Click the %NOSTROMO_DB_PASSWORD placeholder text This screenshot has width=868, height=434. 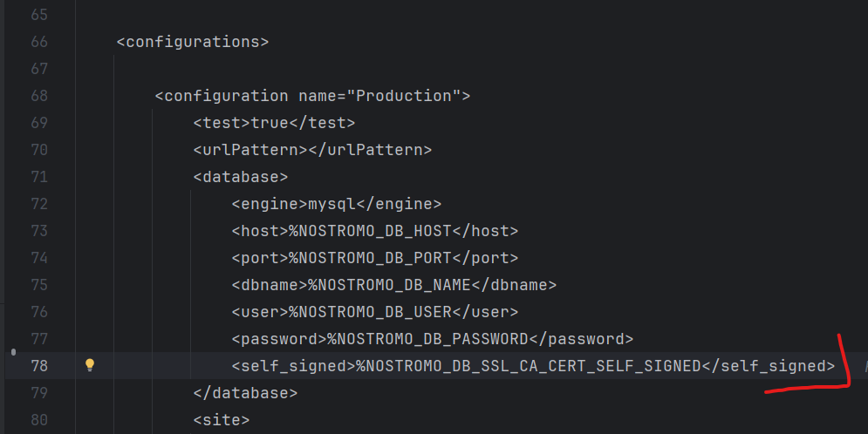click(x=428, y=339)
